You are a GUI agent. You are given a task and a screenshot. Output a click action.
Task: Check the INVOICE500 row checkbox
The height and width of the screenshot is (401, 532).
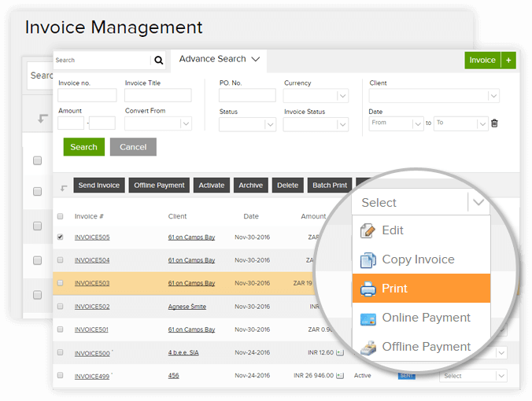point(60,352)
